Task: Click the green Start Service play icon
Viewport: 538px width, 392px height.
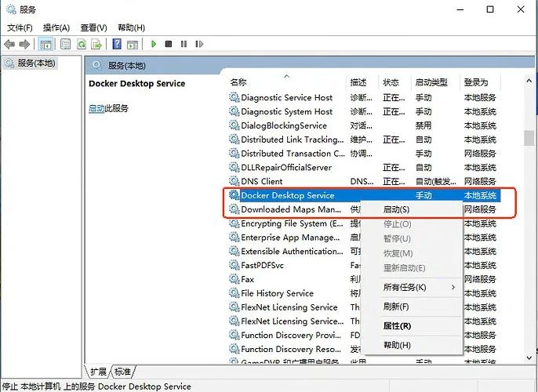Action: click(x=154, y=44)
